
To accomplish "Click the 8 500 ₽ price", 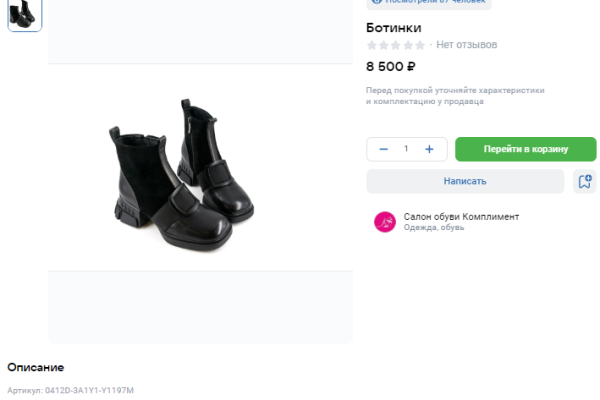I will tap(391, 67).
